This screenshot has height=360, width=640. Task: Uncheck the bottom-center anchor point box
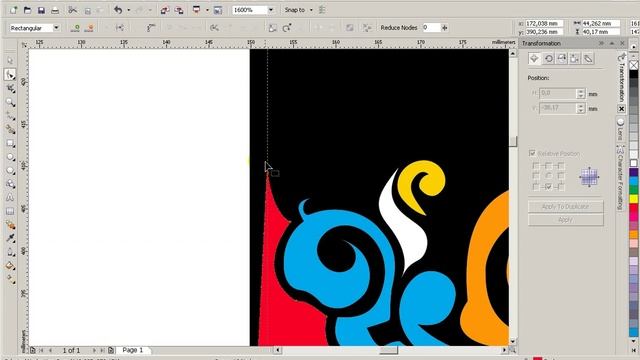pyautogui.click(x=549, y=187)
